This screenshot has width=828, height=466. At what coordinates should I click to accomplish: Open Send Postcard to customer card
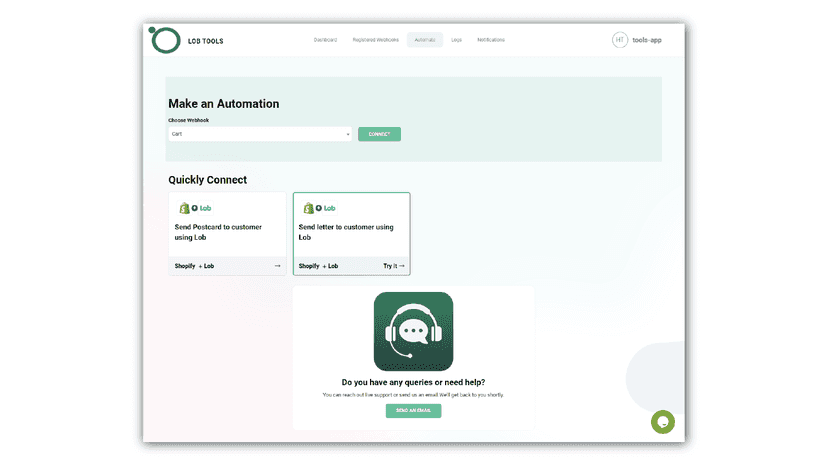[227, 234]
